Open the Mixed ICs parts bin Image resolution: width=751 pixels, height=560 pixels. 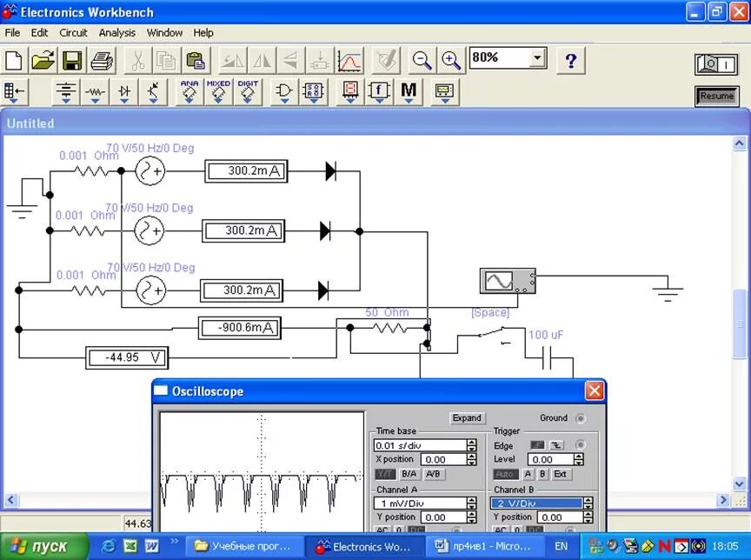point(218,91)
